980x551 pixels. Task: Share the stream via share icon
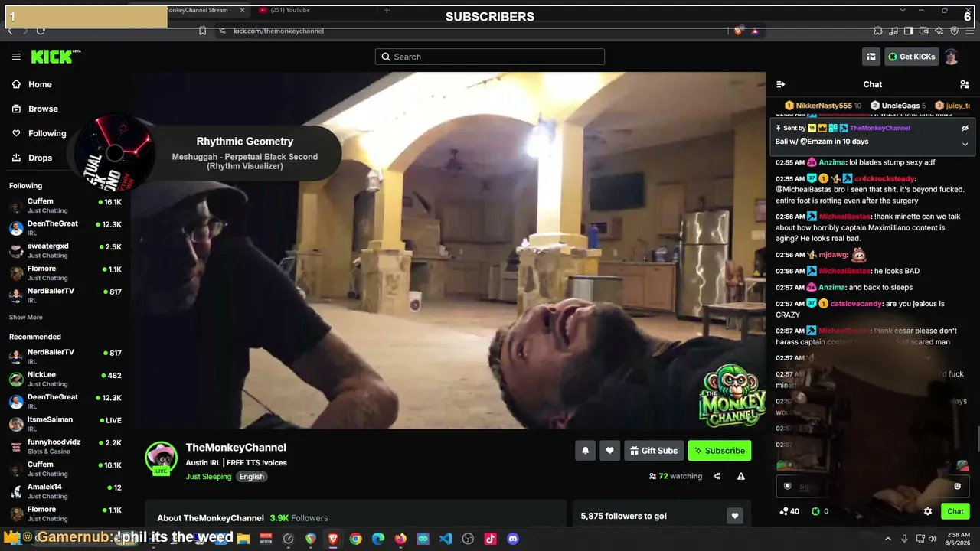click(717, 476)
